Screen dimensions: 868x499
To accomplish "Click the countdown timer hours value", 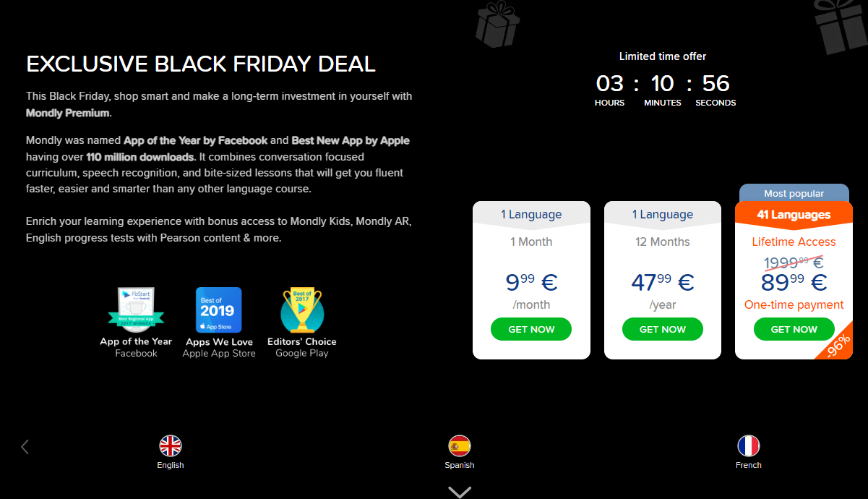I will [x=609, y=82].
